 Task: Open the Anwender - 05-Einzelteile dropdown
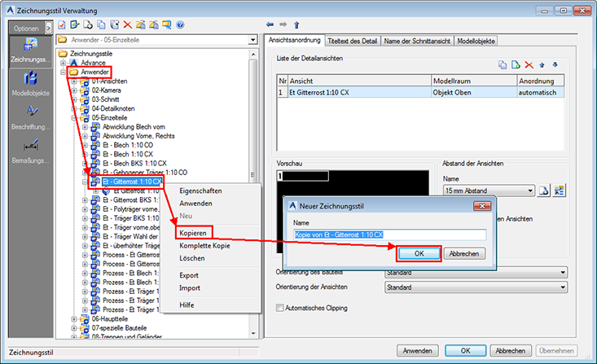tap(252, 40)
